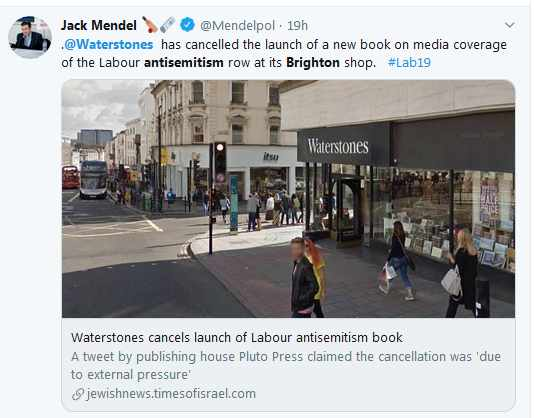534x418 pixels.
Task: Click the Waterstones sign in the photo
Action: [338, 146]
